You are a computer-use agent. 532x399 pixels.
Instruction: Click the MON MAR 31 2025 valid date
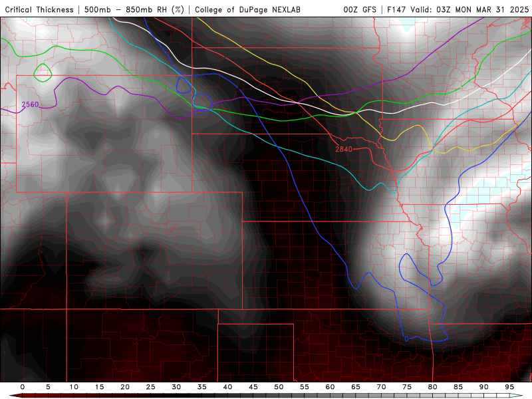492,9
